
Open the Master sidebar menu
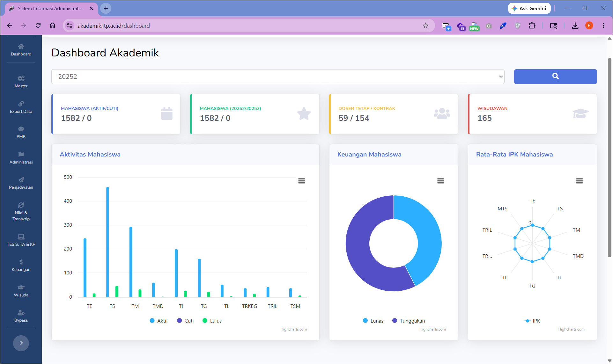tap(21, 82)
